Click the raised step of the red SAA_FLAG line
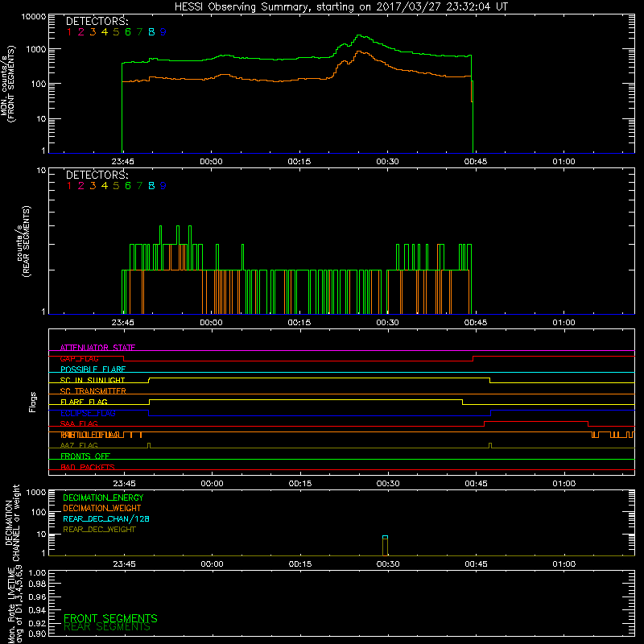Screen dimensions: 644x644 536,421
